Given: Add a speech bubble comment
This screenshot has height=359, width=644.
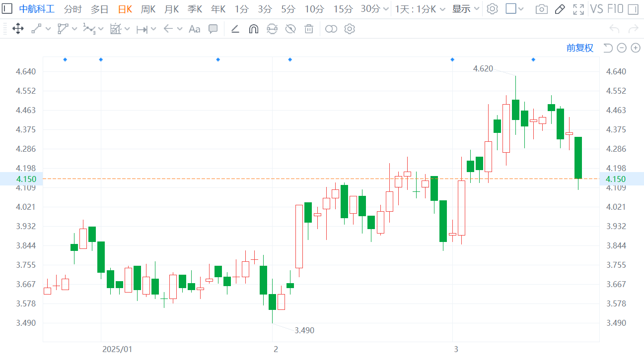Looking at the screenshot, I should pos(213,29).
